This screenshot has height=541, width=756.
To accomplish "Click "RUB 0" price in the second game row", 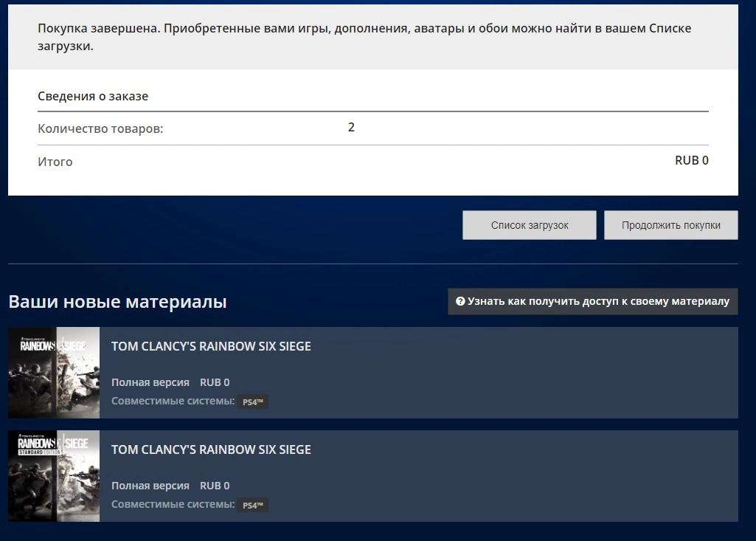I will click(215, 486).
